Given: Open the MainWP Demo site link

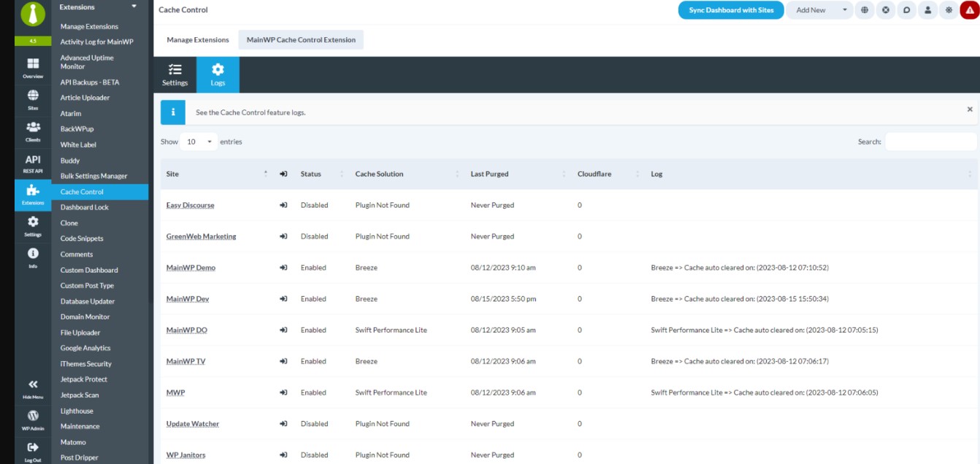Looking at the screenshot, I should [x=191, y=267].
